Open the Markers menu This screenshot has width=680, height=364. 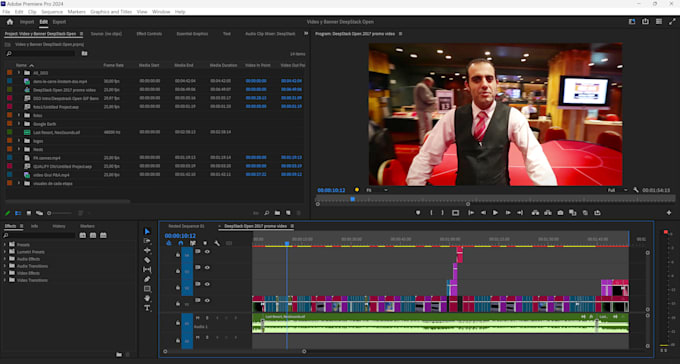click(76, 12)
